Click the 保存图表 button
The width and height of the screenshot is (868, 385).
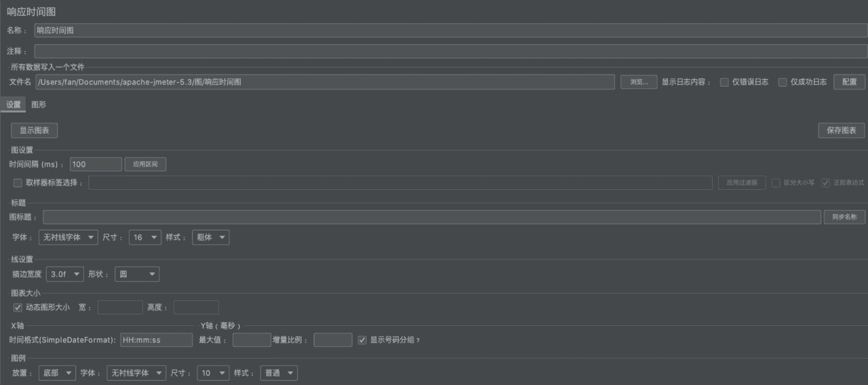tap(841, 131)
